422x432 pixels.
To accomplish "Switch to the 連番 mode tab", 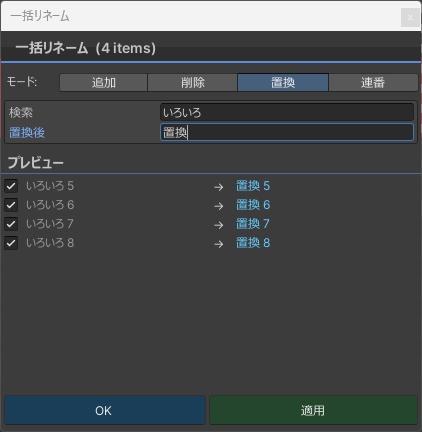I will coord(373,82).
